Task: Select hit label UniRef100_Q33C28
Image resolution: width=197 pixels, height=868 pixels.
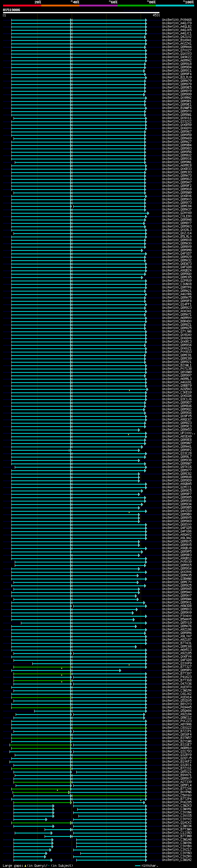Action: point(177,454)
